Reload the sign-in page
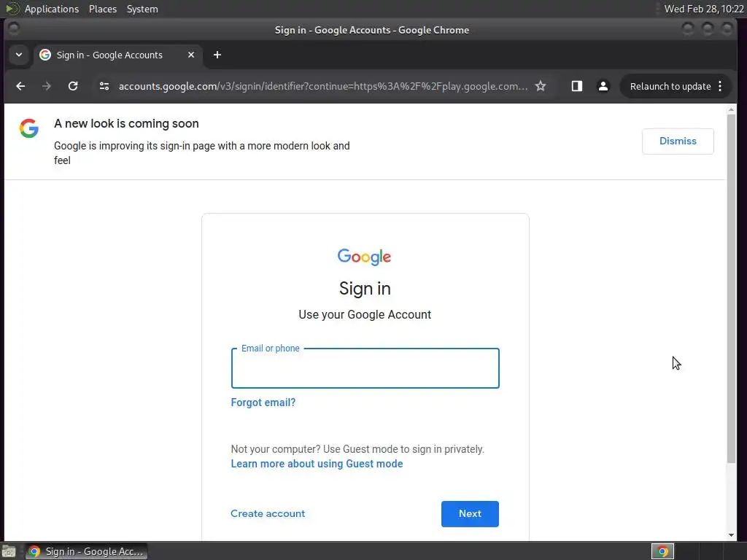The image size is (747, 560). (73, 86)
